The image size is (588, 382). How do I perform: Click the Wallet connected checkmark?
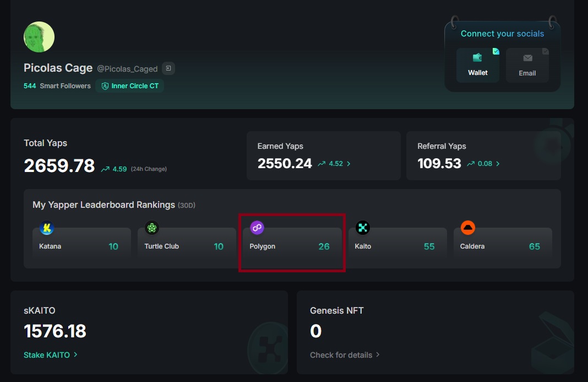496,51
